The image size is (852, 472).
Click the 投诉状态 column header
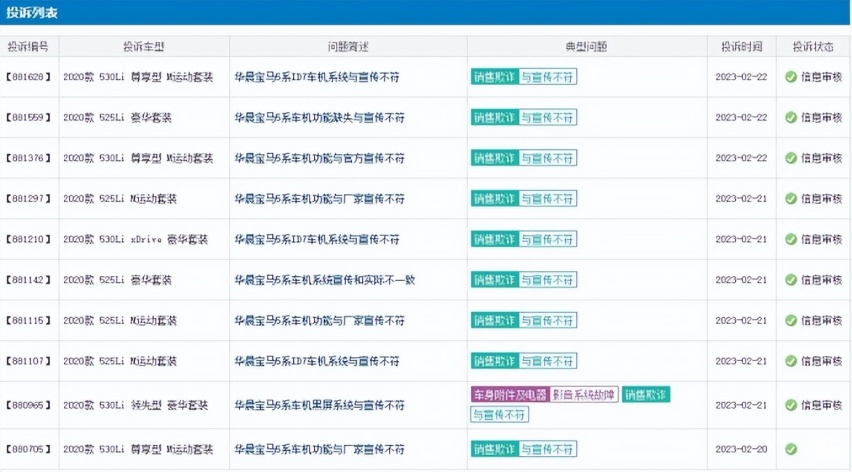[x=813, y=47]
